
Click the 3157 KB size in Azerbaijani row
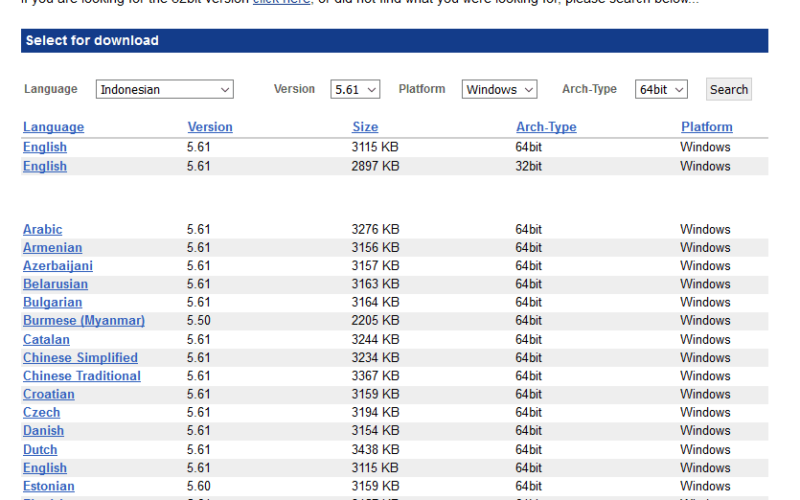point(375,266)
